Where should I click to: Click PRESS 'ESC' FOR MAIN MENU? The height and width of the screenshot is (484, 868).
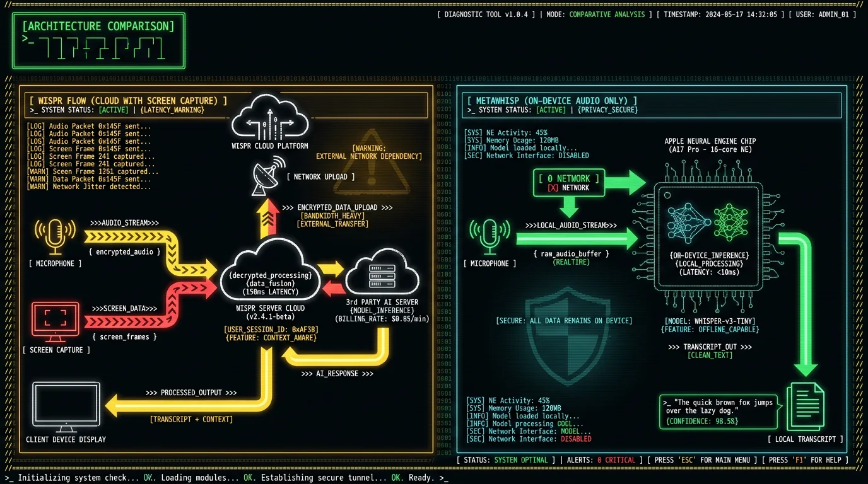click(x=702, y=460)
